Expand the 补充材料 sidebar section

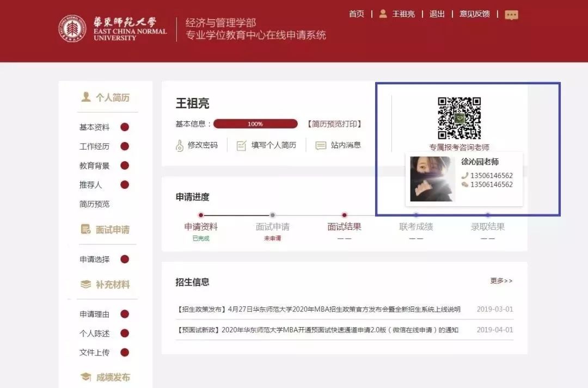coord(106,285)
